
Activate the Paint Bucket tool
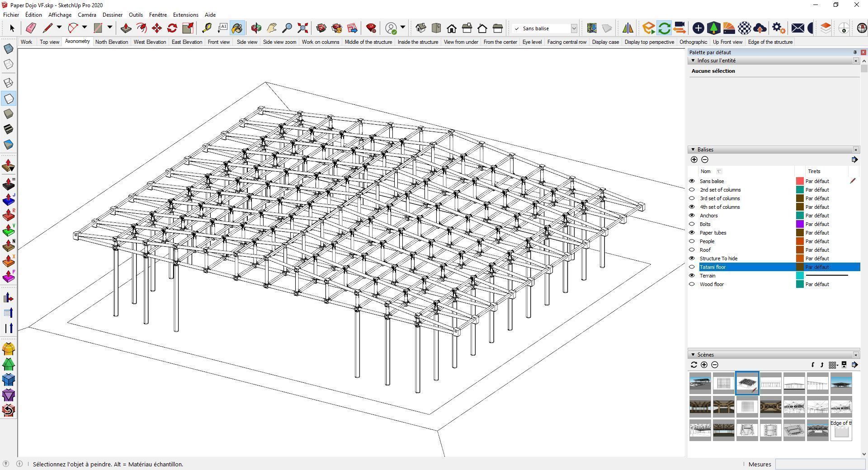[237, 28]
